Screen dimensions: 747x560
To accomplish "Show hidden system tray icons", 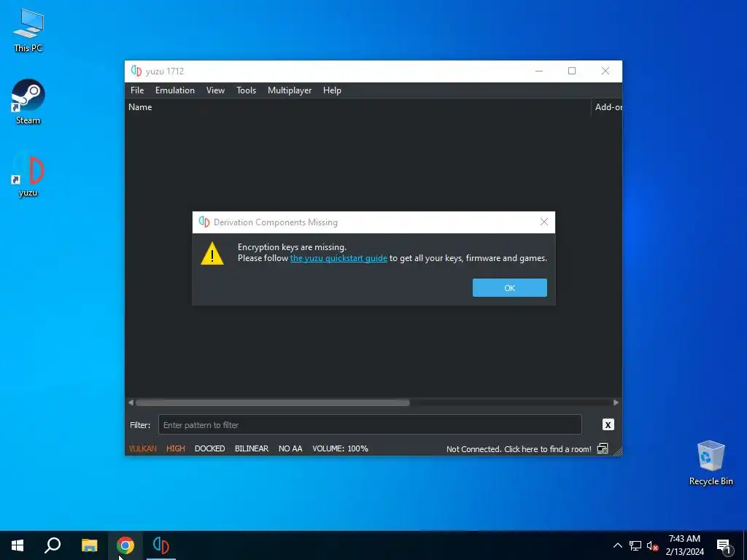I will [x=617, y=545].
